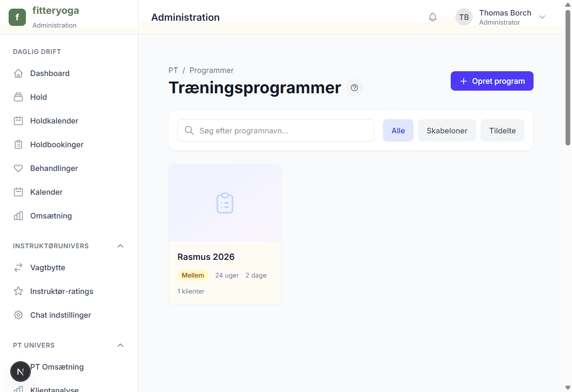Select the Omsætning bar chart icon
This screenshot has height=392, width=572.
pos(18,216)
